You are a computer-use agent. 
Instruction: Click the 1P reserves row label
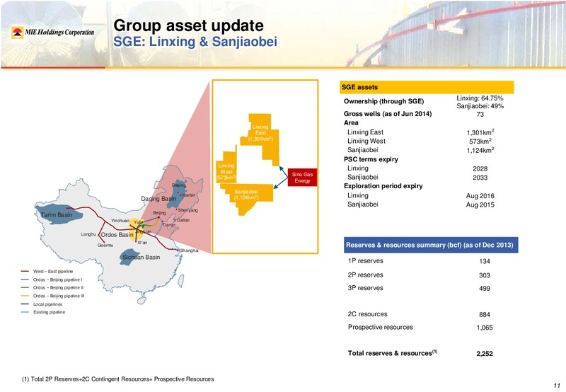(x=365, y=261)
